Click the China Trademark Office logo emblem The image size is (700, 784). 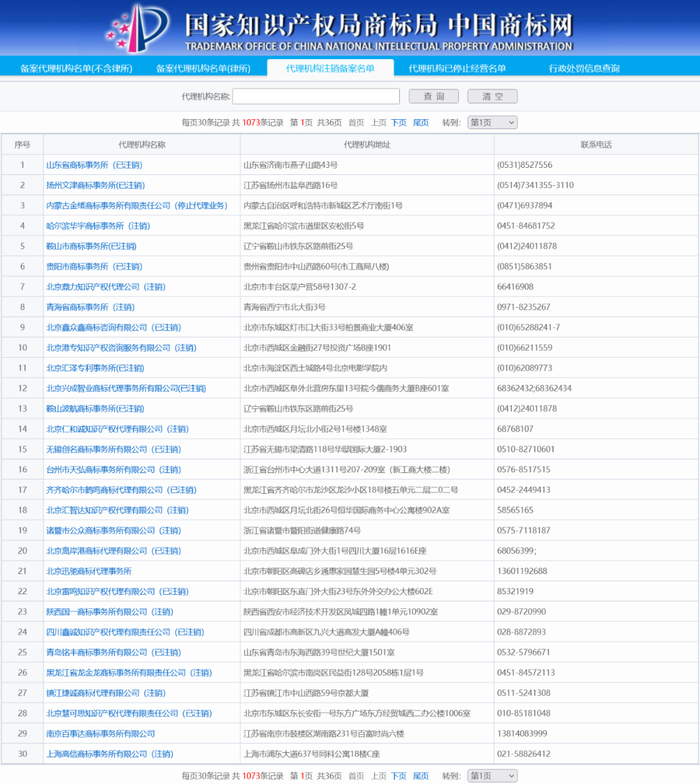[137, 27]
